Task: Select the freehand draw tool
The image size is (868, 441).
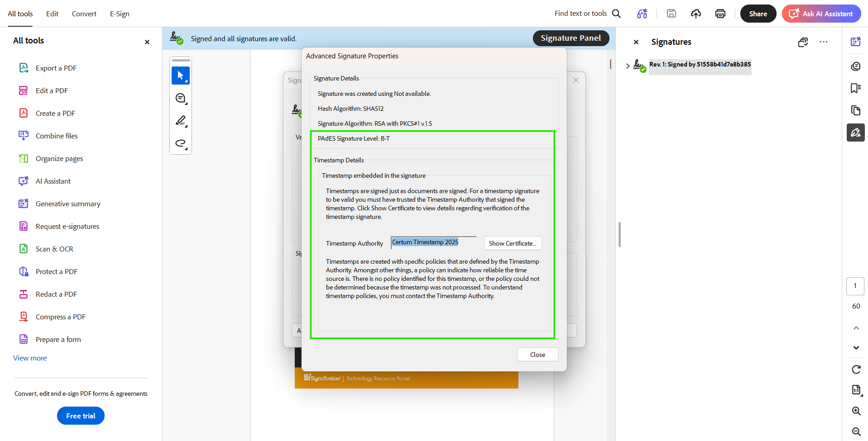Action: 180,143
